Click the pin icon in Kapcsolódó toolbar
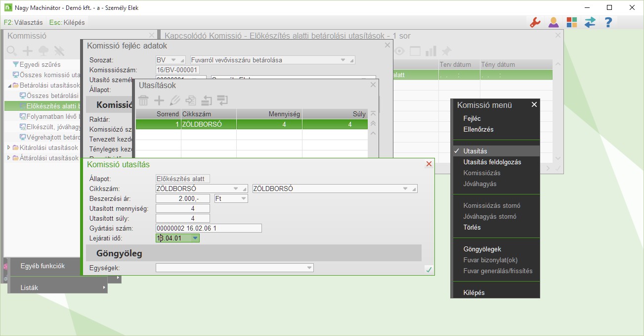The height and width of the screenshot is (336, 644). (x=446, y=51)
